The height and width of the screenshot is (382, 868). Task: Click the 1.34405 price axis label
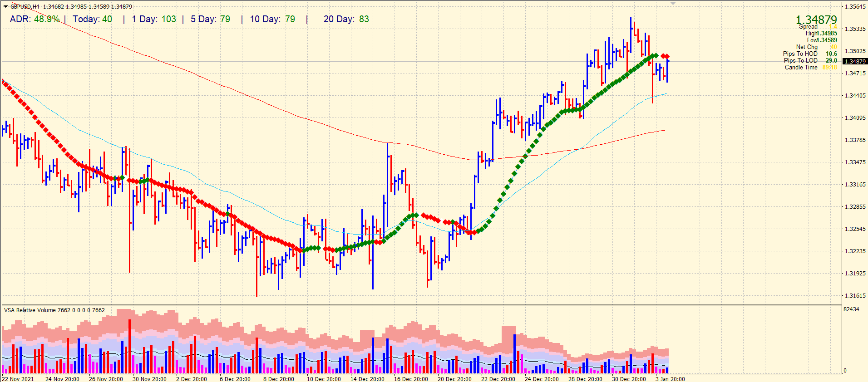pos(855,96)
